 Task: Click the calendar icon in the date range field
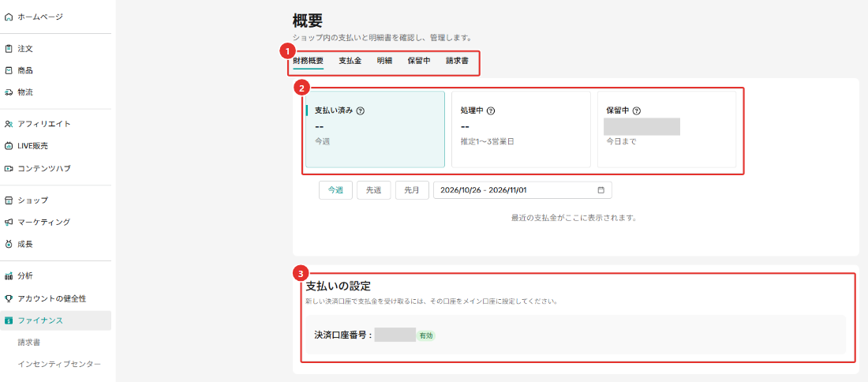pos(601,190)
